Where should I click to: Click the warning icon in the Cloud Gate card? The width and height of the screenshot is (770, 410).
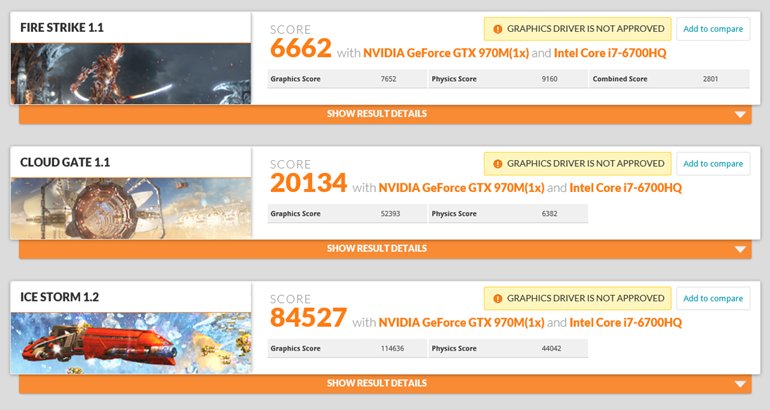pos(497,163)
